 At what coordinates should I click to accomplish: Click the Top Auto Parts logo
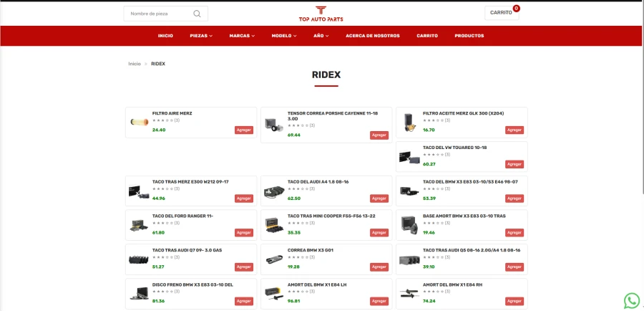click(x=321, y=14)
